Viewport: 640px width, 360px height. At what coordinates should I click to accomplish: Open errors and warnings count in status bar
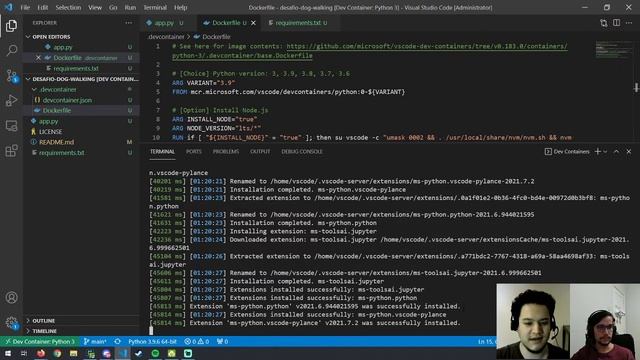196,341
